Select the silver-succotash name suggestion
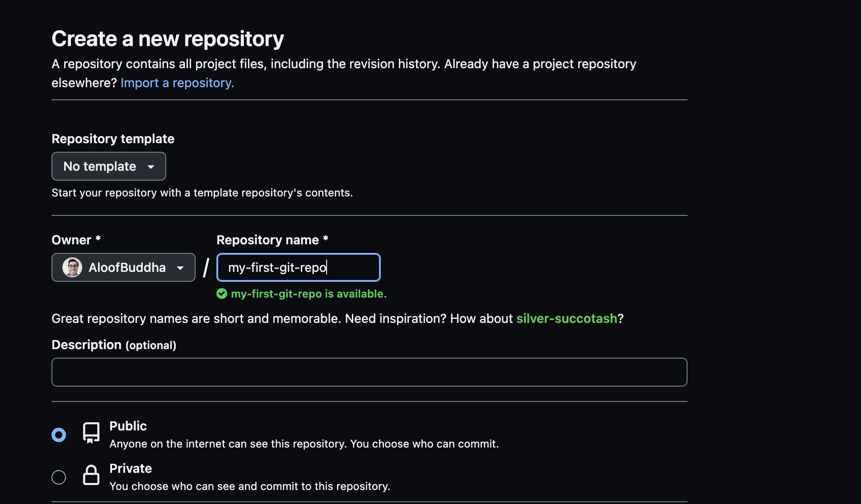This screenshot has height=504, width=861. coord(567,318)
